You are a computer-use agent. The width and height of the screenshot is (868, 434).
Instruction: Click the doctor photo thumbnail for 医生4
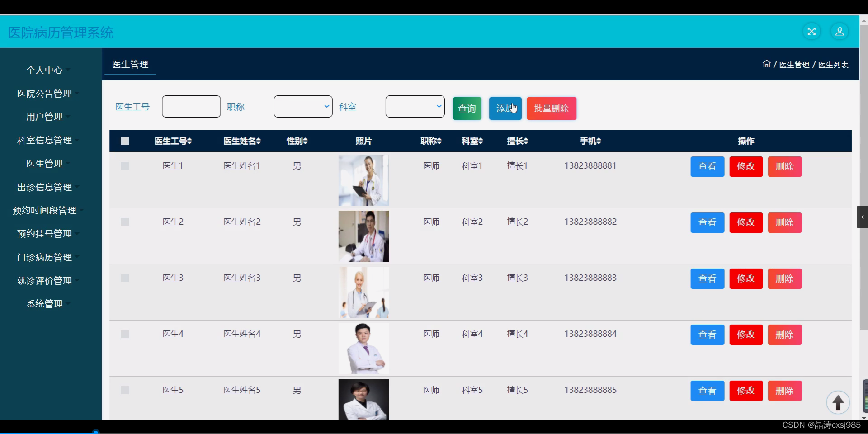pyautogui.click(x=363, y=348)
